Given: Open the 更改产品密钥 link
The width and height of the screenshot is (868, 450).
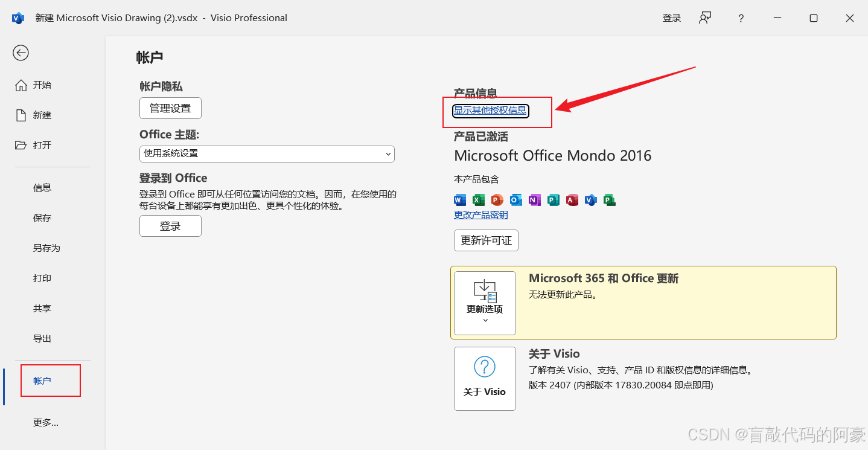Looking at the screenshot, I should (x=481, y=215).
